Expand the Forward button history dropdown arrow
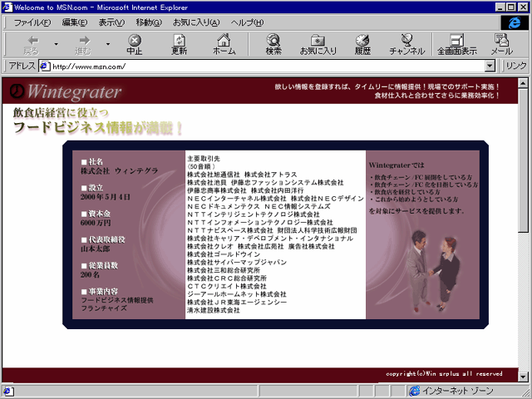 pos(107,44)
